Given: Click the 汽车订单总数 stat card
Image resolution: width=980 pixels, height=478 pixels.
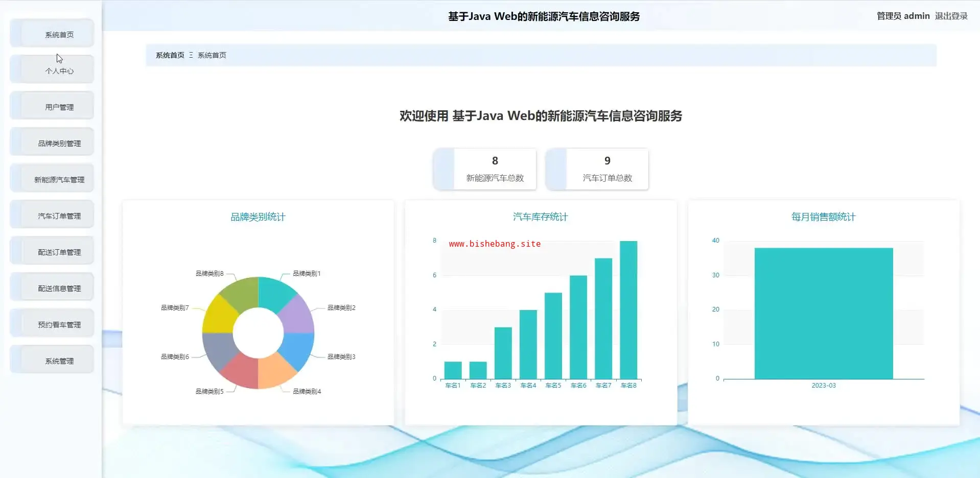Looking at the screenshot, I should 597,169.
